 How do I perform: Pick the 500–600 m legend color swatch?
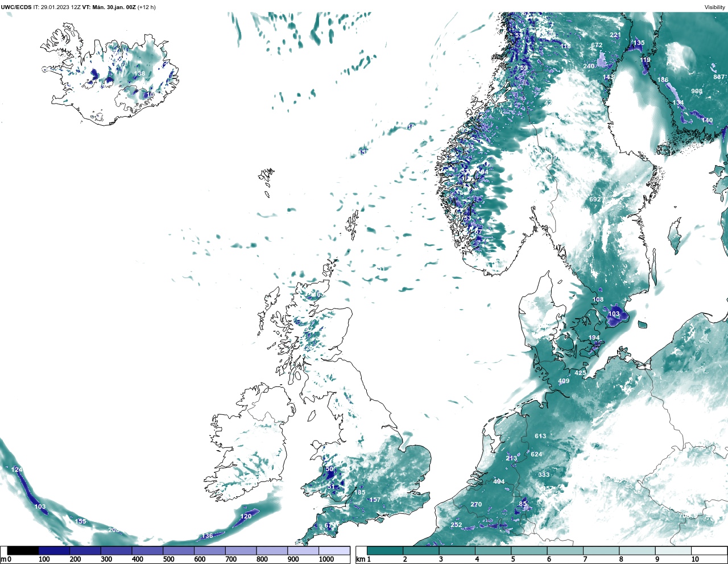click(x=179, y=550)
